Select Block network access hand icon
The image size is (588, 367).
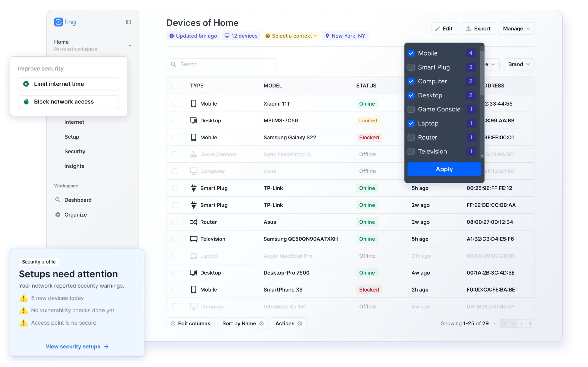tap(26, 101)
